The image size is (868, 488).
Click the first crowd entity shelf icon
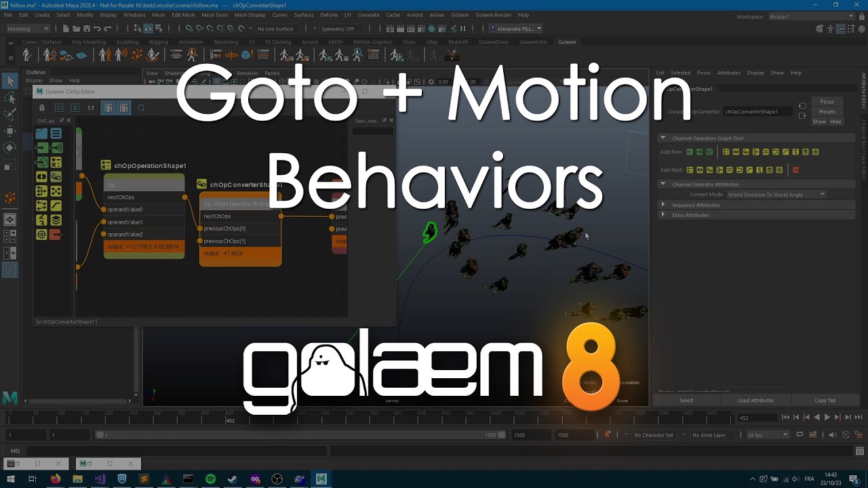[26, 56]
